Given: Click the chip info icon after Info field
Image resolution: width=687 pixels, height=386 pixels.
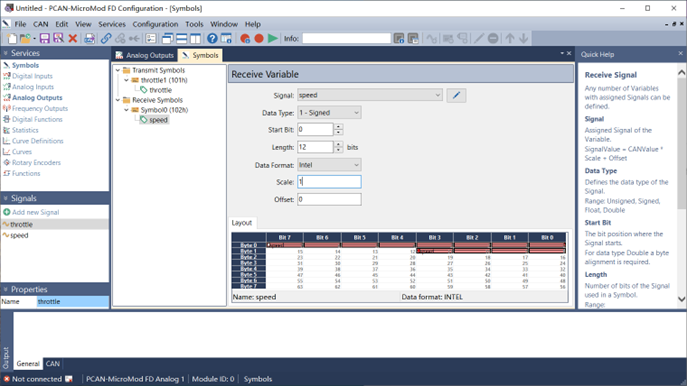Looking at the screenshot, I should tap(399, 39).
